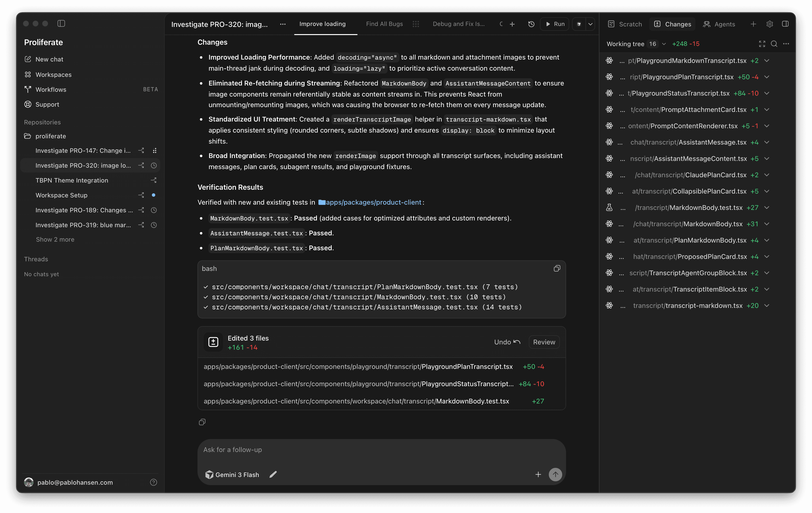
Task: Switch to Debug and Fix Is... tab
Action: point(459,24)
